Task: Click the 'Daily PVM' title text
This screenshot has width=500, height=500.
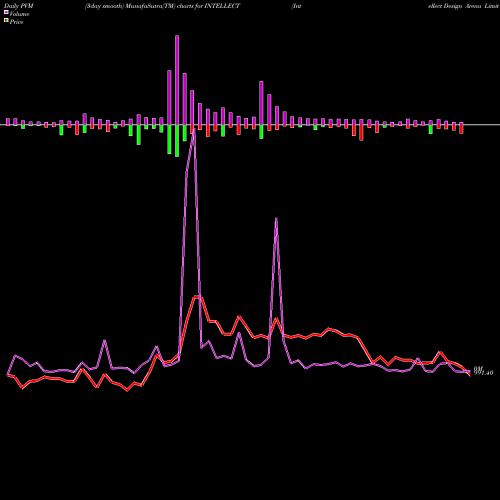Action: (19, 6)
